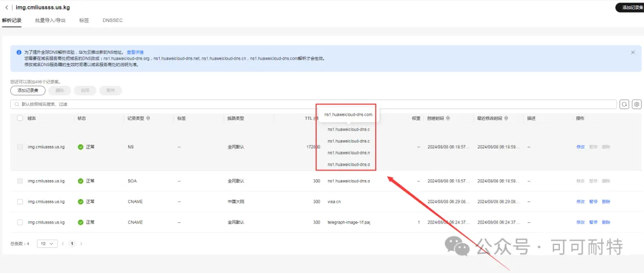644x273 pixels.
Task: Click the greyed 启用 batch button
Action: tap(85, 91)
